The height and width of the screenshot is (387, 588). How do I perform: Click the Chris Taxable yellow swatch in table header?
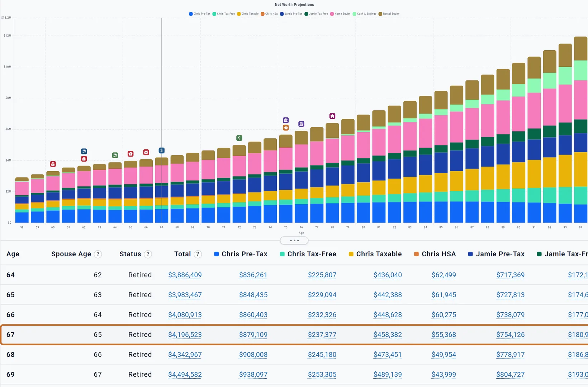point(351,254)
